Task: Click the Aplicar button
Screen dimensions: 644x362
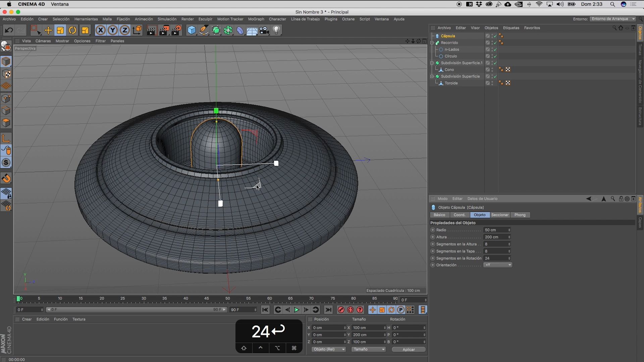Action: pos(409,349)
